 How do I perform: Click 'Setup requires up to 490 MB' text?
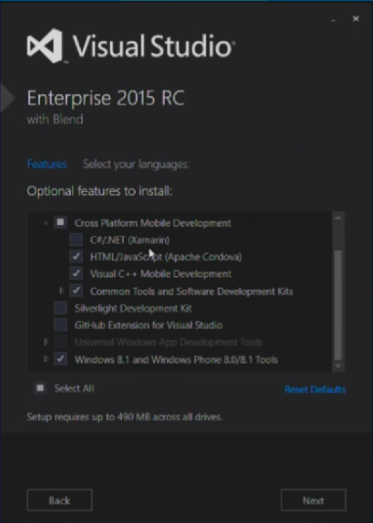(124, 417)
